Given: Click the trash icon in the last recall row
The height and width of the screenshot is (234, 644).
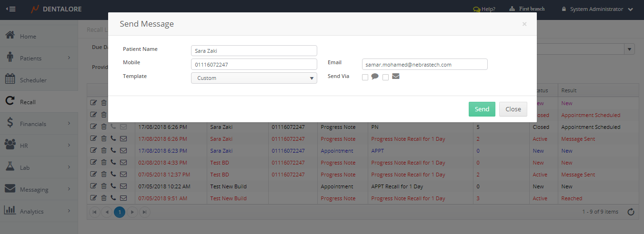Looking at the screenshot, I should (103, 198).
